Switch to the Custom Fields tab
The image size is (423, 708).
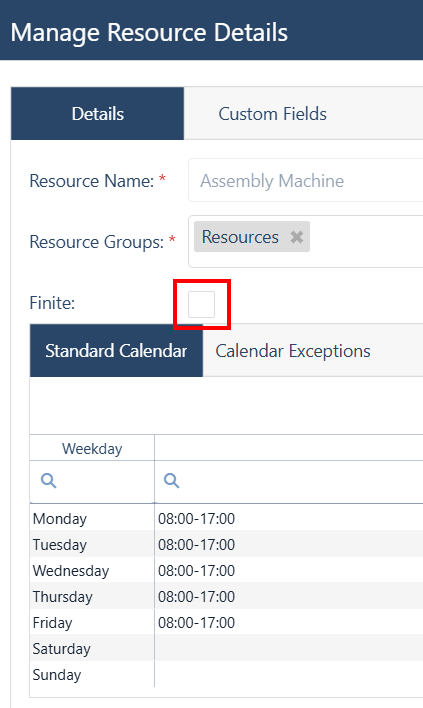(272, 114)
